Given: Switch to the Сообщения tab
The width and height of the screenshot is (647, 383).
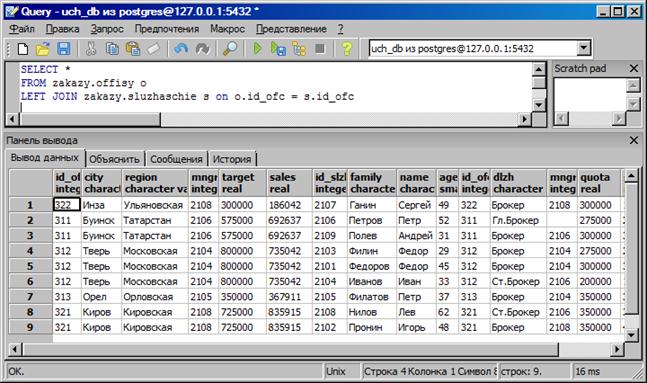Looking at the screenshot, I should tap(176, 159).
